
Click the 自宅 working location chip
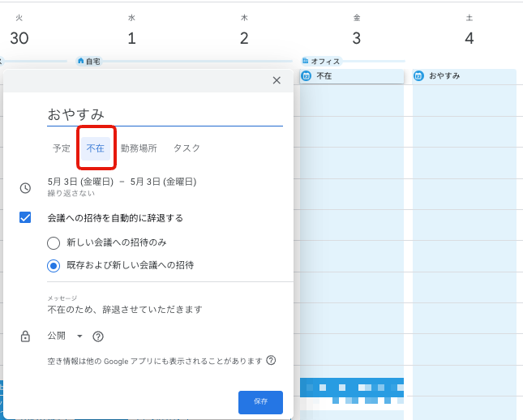click(89, 62)
